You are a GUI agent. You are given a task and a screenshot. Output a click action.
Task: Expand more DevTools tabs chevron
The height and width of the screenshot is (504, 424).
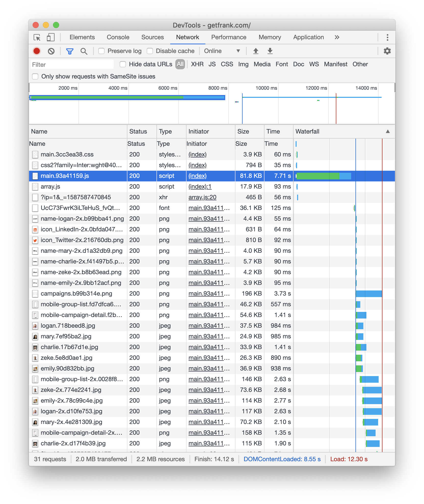(337, 37)
